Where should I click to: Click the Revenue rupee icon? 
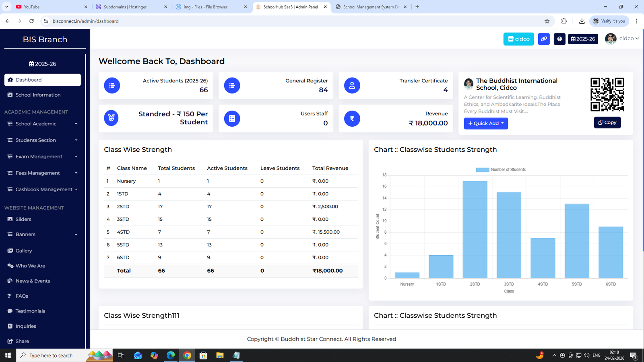click(x=352, y=119)
